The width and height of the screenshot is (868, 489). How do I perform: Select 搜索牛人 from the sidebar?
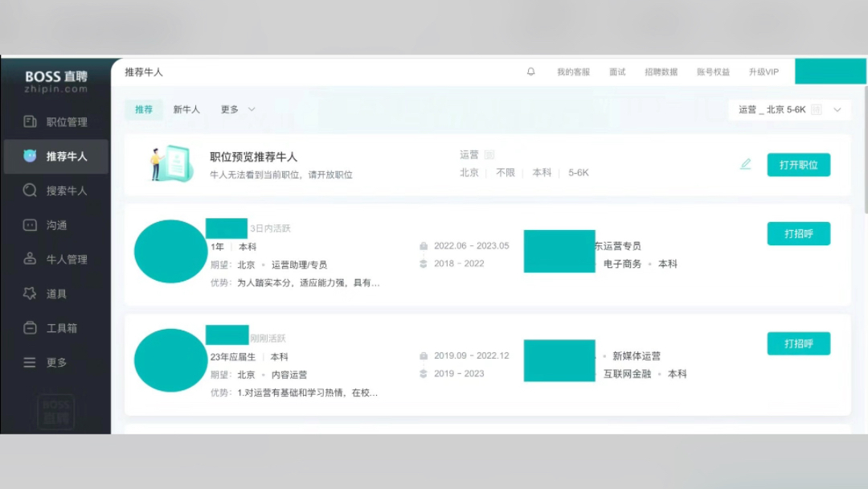point(55,191)
